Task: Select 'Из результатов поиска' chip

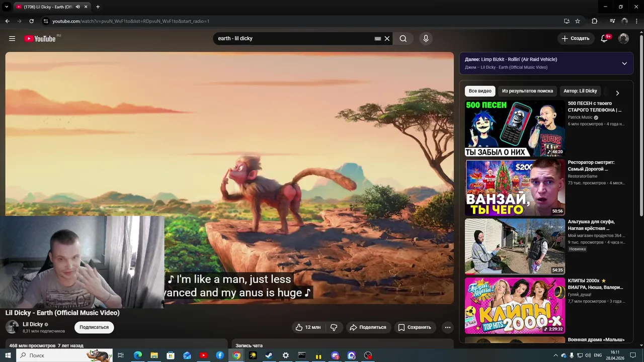Action: pyautogui.click(x=527, y=91)
